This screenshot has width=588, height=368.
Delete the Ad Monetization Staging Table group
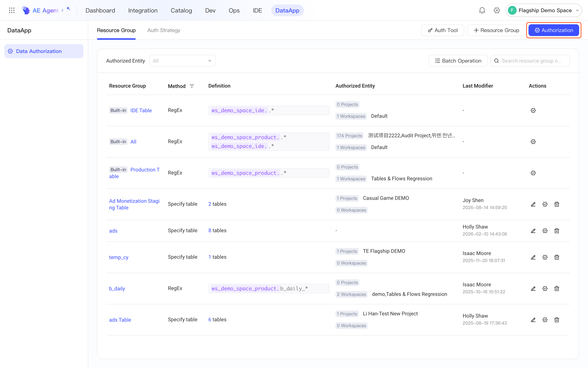pyautogui.click(x=557, y=204)
